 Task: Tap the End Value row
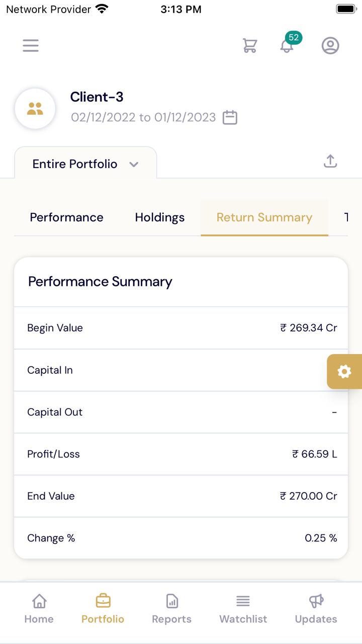(x=181, y=496)
